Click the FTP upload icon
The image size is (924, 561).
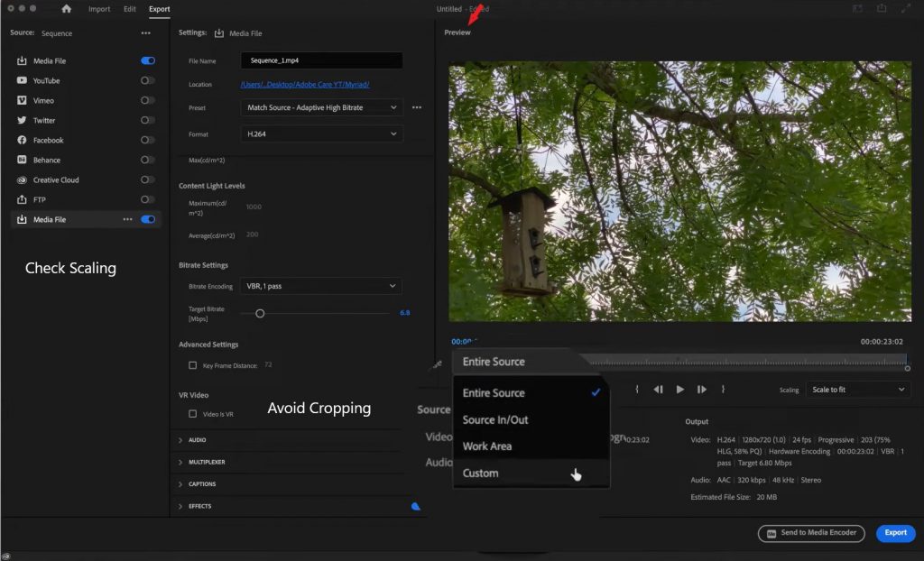[22, 199]
